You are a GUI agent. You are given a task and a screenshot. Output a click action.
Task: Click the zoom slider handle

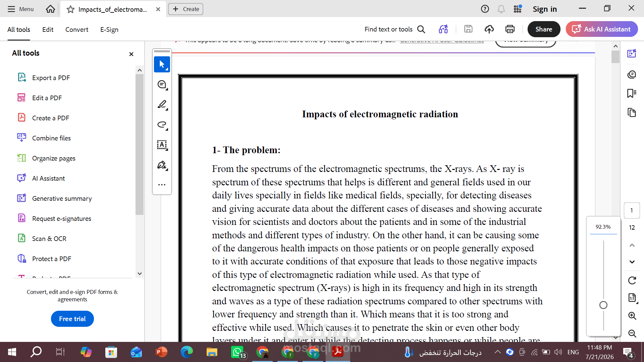tap(603, 305)
